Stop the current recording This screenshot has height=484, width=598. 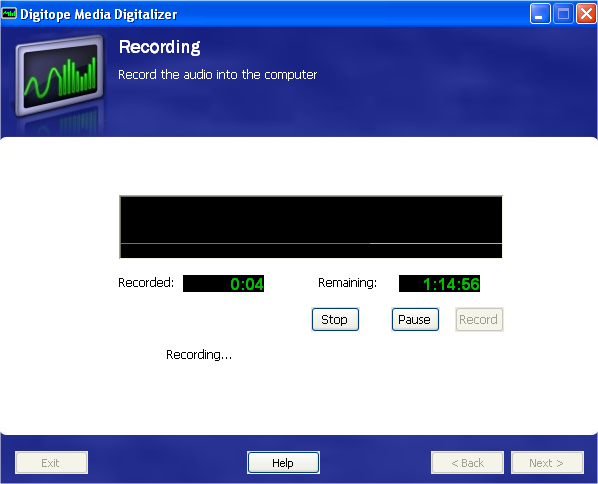coord(335,319)
